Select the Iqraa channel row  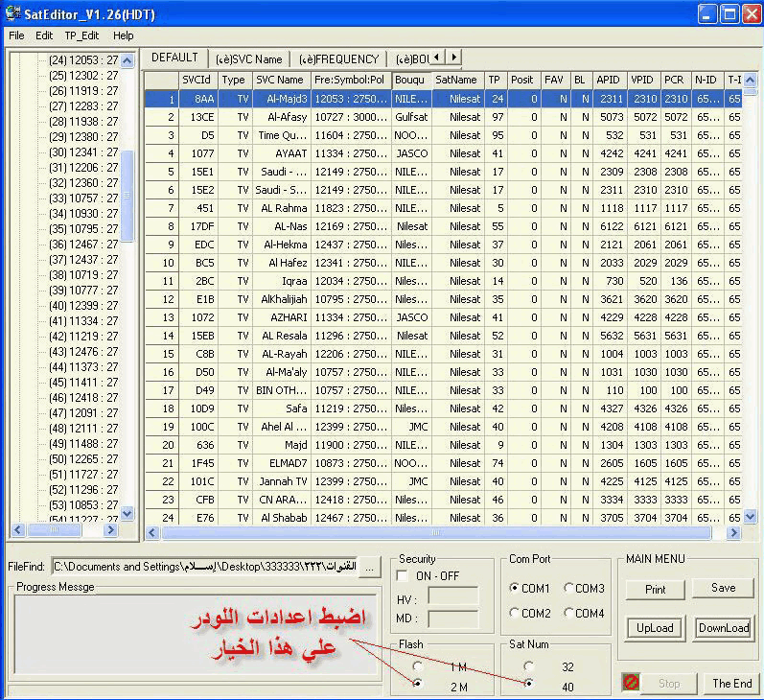[x=444, y=281]
